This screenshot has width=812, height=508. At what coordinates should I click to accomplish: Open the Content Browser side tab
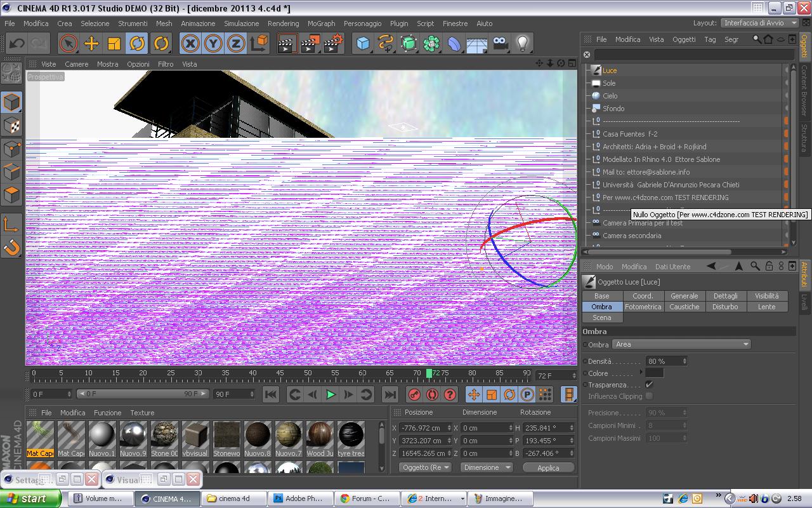[x=804, y=90]
